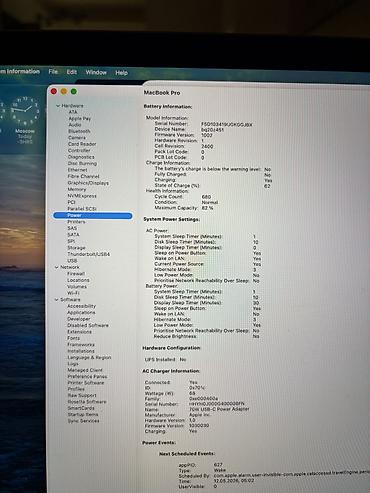Image resolution: width=370 pixels, height=493 pixels.
Task: Select Disabled Software in the sidebar
Action: [x=88, y=325]
